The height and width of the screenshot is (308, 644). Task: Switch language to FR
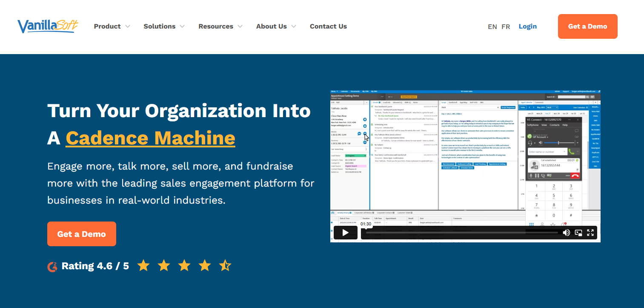click(x=506, y=26)
